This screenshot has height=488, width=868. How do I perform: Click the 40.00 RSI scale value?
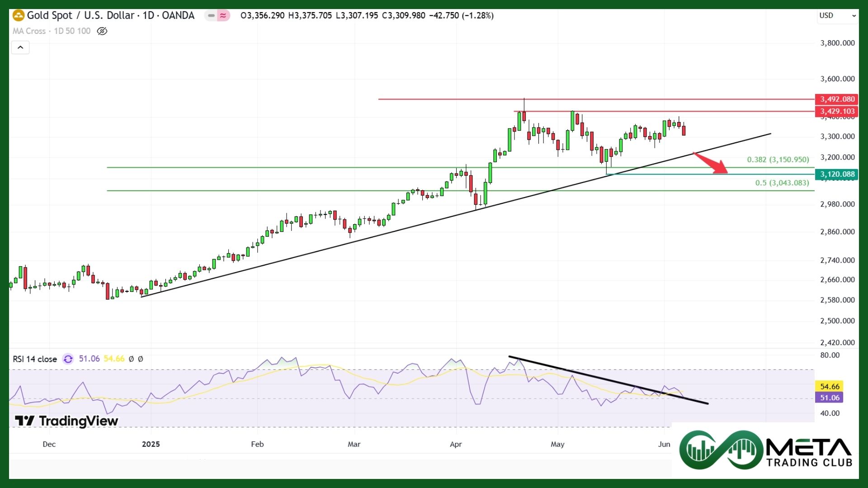pos(830,413)
